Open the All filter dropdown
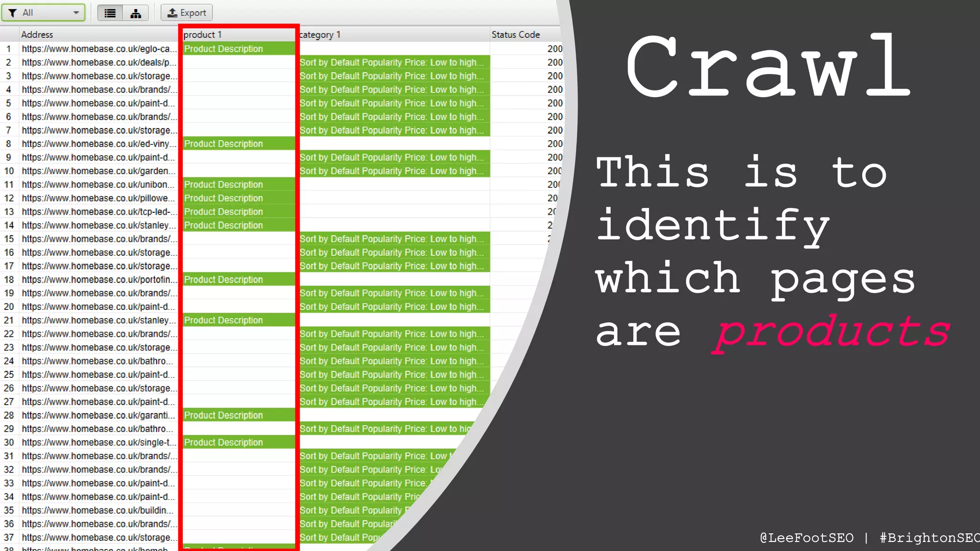Screen dimensions: 980x551 [43, 13]
